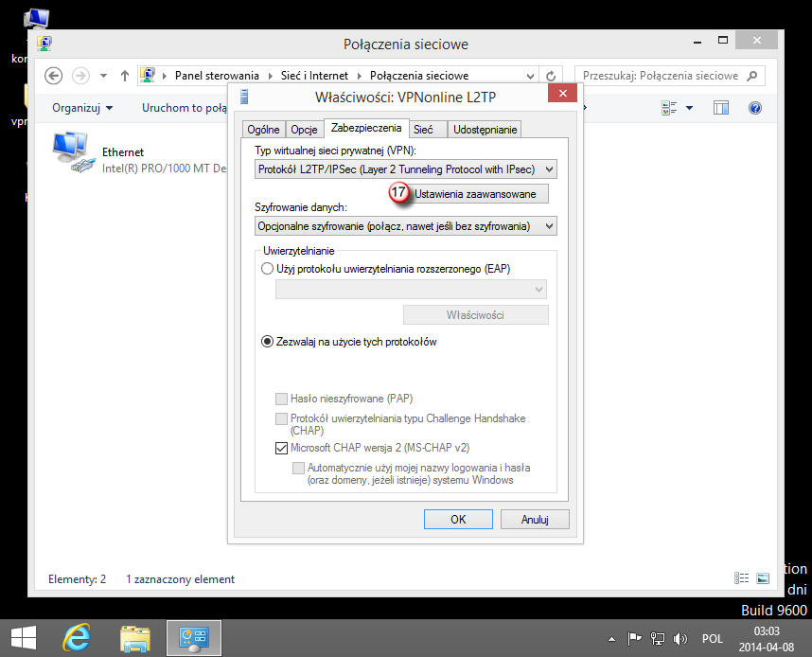Image resolution: width=812 pixels, height=657 pixels.
Task: Click Uruchom to połączenie toolbar button
Action: [185, 108]
